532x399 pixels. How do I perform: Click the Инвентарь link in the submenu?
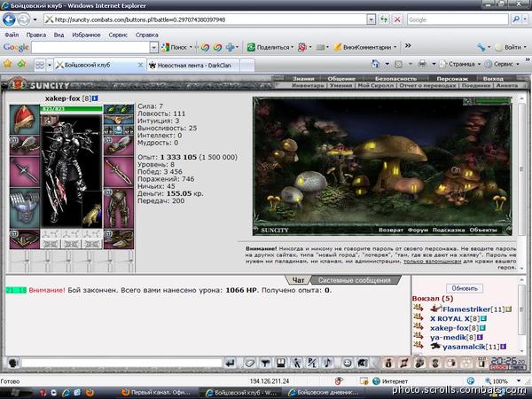click(x=308, y=85)
